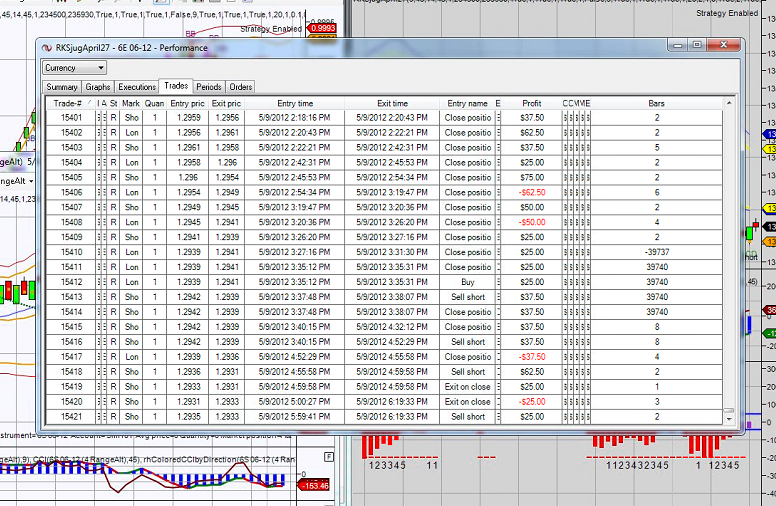Viewport: 776px width, 506px height.
Task: Click the red 0.9993 price marker
Action: [323, 29]
